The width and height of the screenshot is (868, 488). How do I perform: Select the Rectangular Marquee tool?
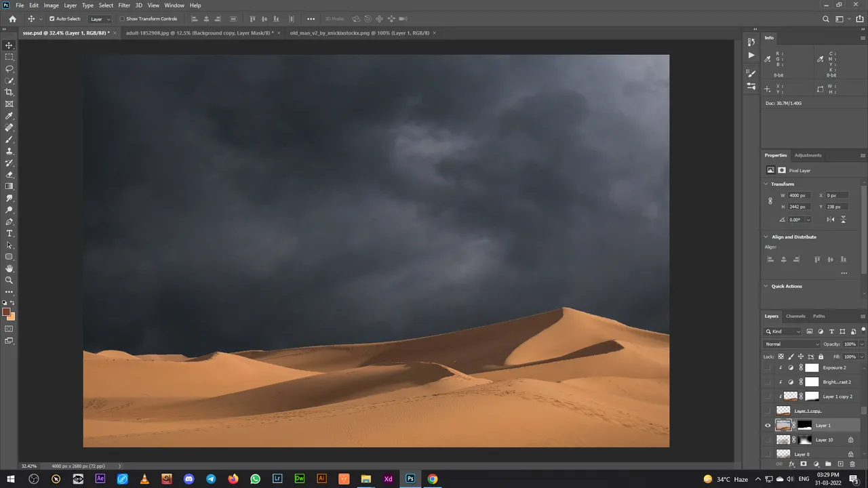9,57
